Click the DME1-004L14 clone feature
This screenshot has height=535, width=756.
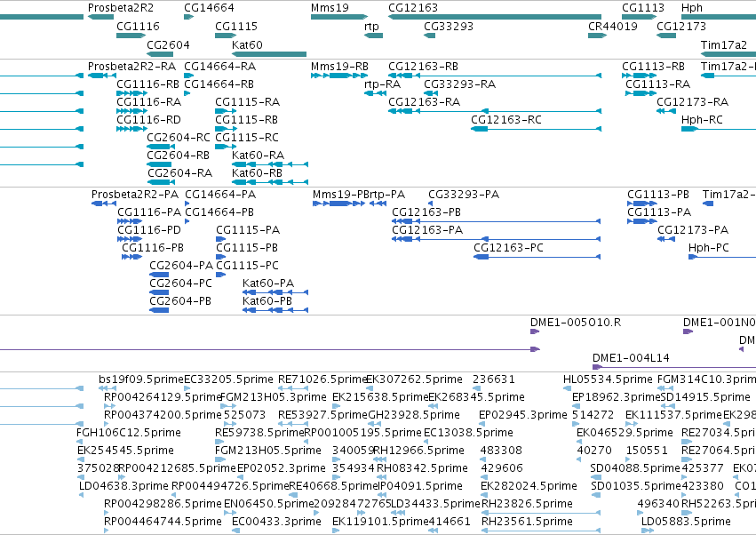click(674, 367)
